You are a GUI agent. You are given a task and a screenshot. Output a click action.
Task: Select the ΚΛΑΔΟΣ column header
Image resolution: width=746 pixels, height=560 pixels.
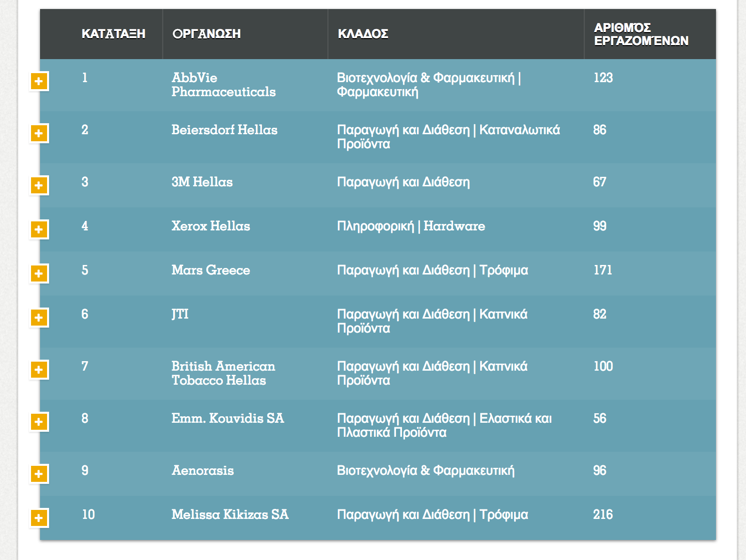[363, 34]
